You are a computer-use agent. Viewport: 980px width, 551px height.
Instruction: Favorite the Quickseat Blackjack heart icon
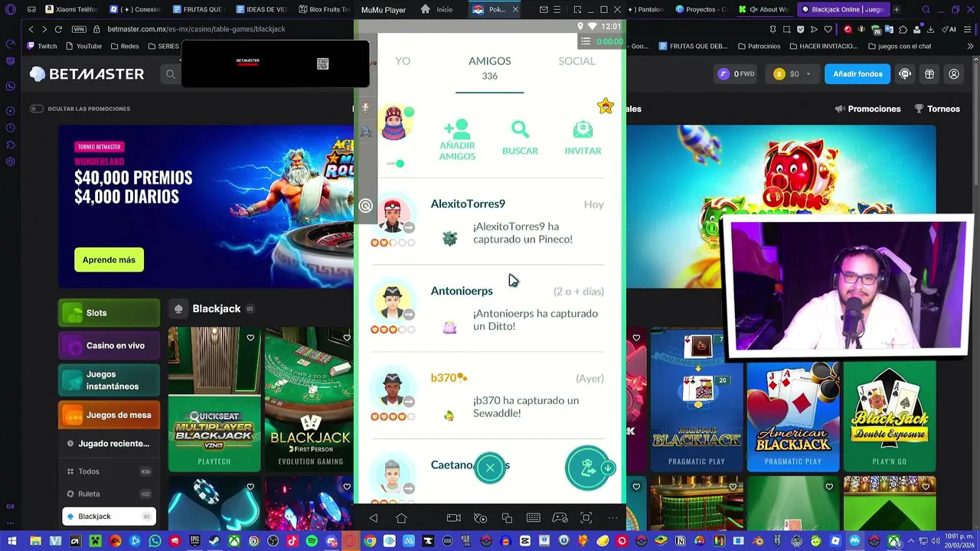point(250,337)
